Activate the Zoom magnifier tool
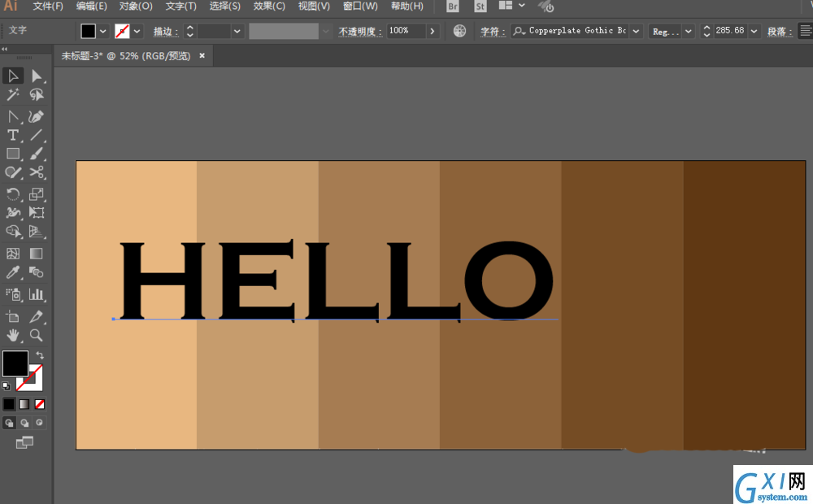813x504 pixels. 37,335
